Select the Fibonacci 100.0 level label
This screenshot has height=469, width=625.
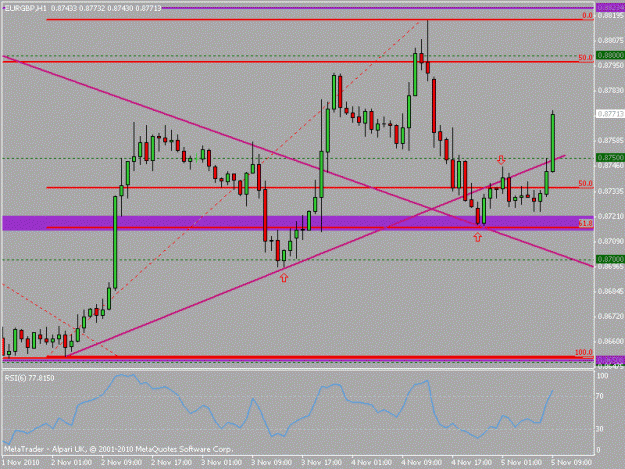584,353
